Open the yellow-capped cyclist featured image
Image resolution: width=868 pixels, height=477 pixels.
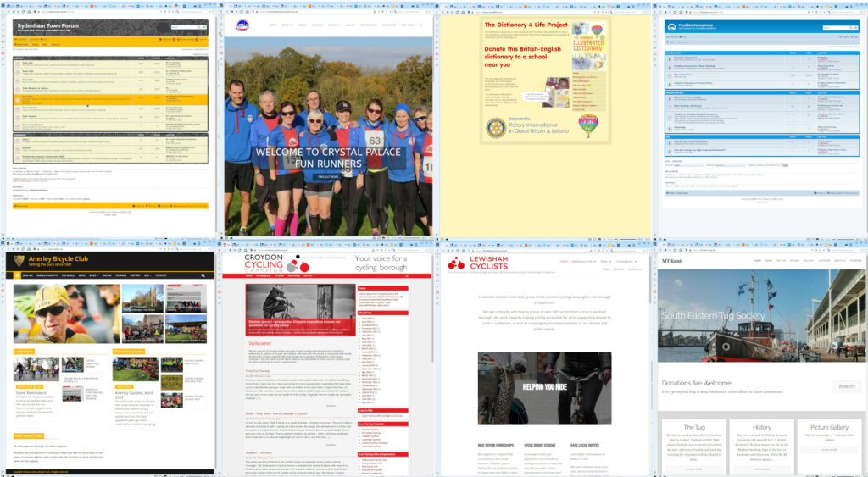(x=66, y=313)
